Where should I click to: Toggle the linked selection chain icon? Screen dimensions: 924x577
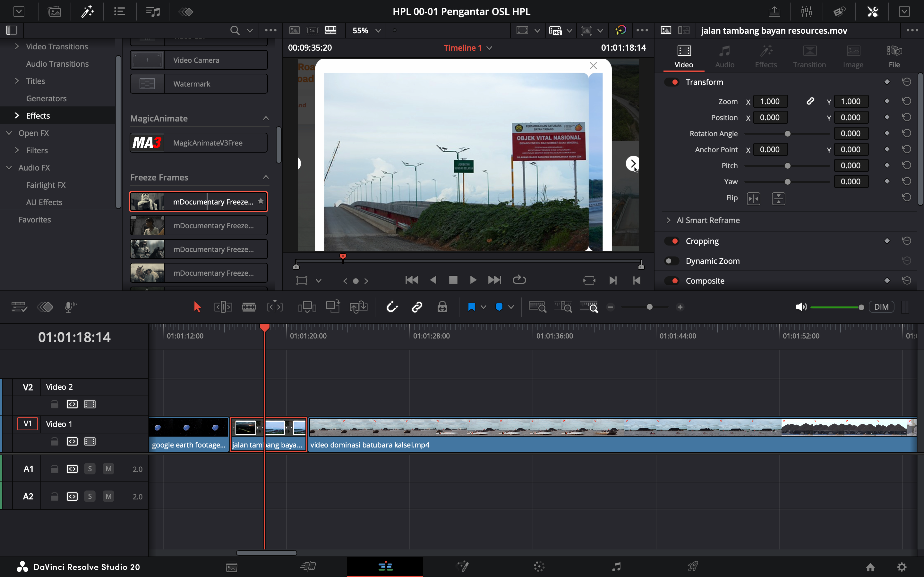click(416, 307)
